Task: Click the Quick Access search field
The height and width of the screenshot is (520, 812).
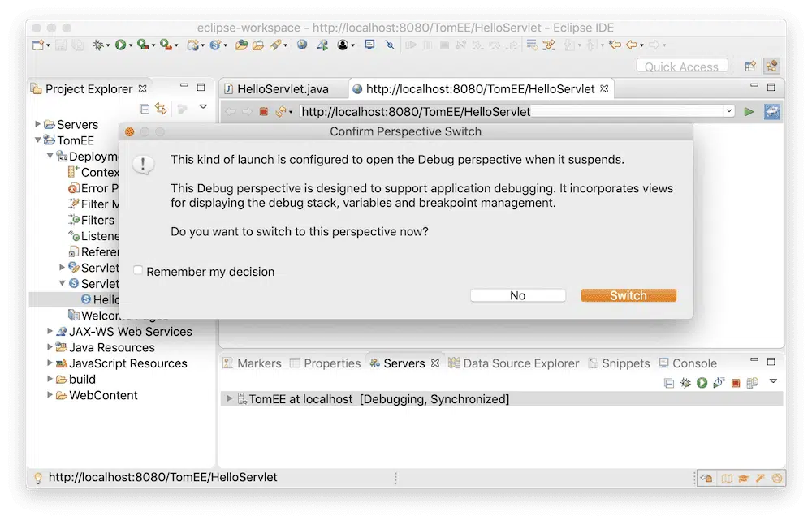Action: click(681, 67)
